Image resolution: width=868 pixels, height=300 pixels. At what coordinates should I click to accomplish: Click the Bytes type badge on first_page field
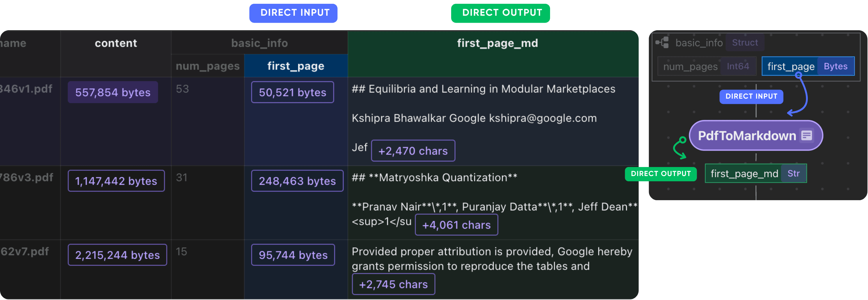(835, 66)
